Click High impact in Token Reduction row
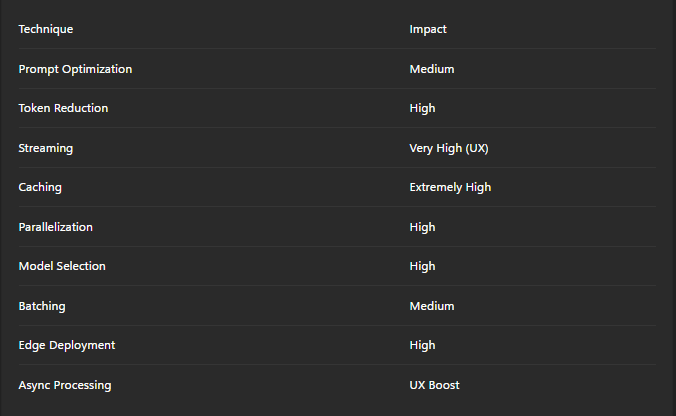Image resolution: width=676 pixels, height=416 pixels. (422, 108)
